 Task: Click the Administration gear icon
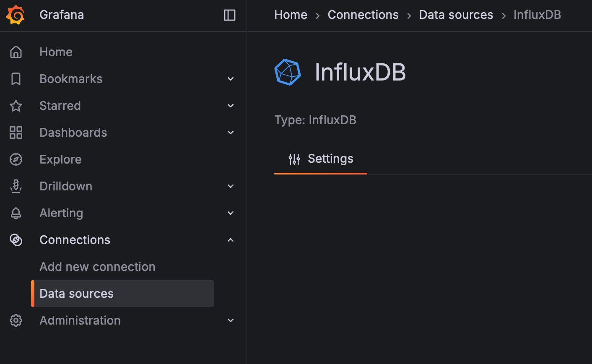16,320
